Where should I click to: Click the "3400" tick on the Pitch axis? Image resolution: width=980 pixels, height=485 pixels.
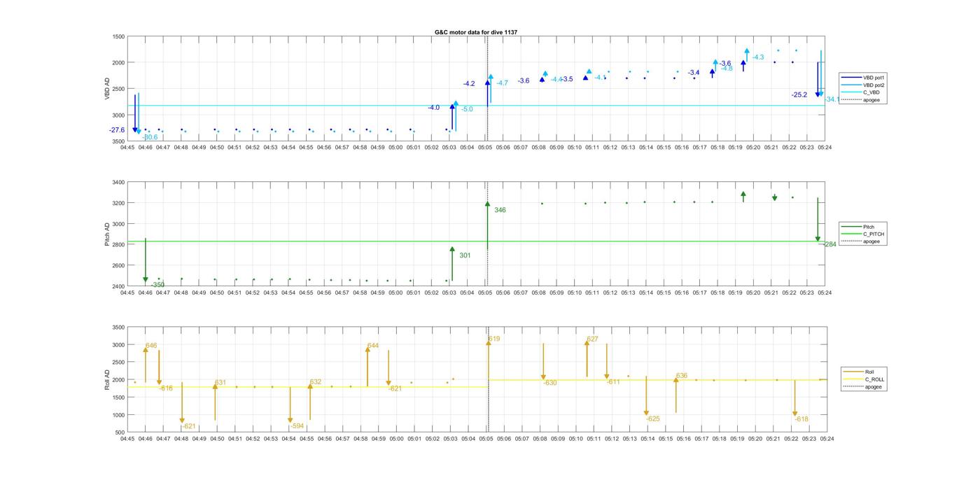[x=119, y=182]
